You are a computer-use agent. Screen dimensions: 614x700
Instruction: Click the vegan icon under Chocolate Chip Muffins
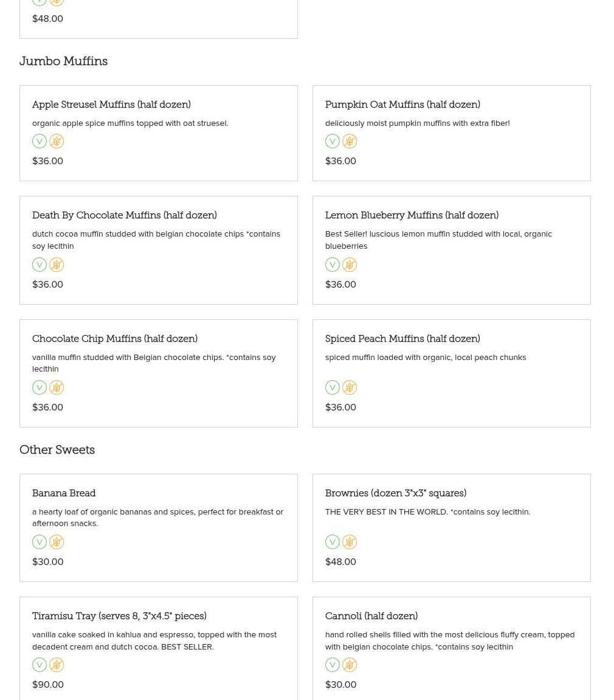click(x=40, y=387)
